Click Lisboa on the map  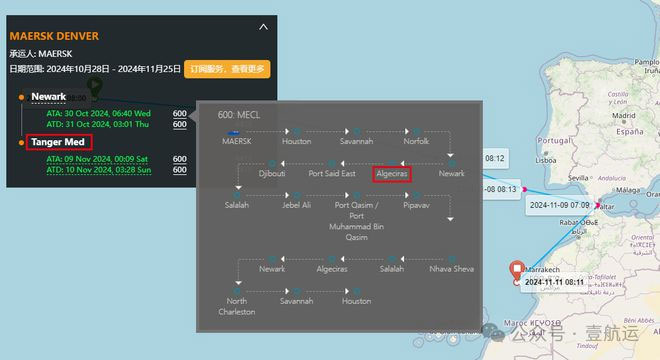pyautogui.click(x=546, y=160)
